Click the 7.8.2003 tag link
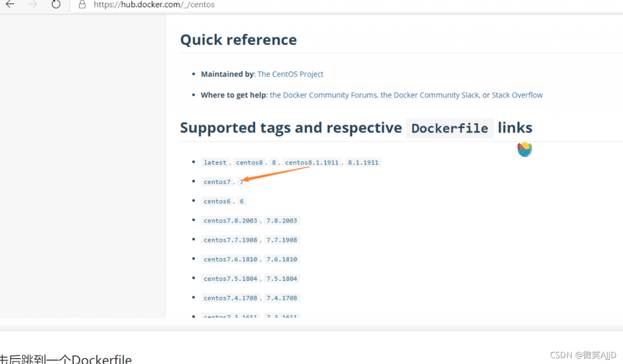Viewport: 623px width, 364px height. (282, 220)
